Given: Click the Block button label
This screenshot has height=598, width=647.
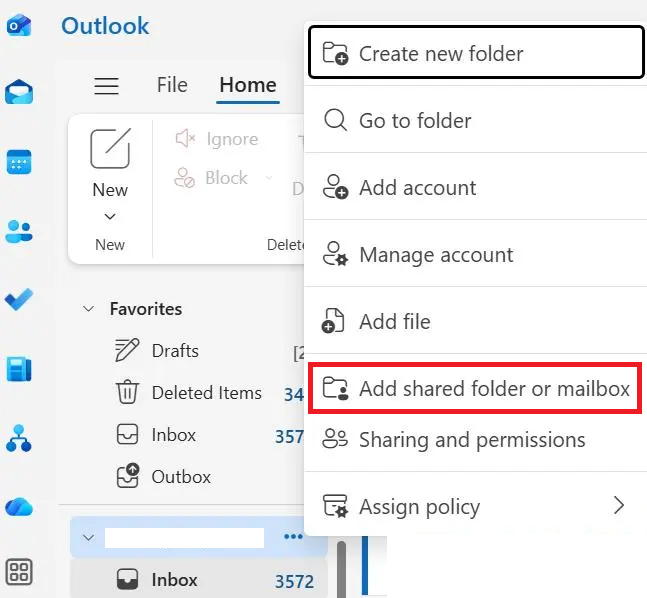Looking at the screenshot, I should pyautogui.click(x=226, y=178).
